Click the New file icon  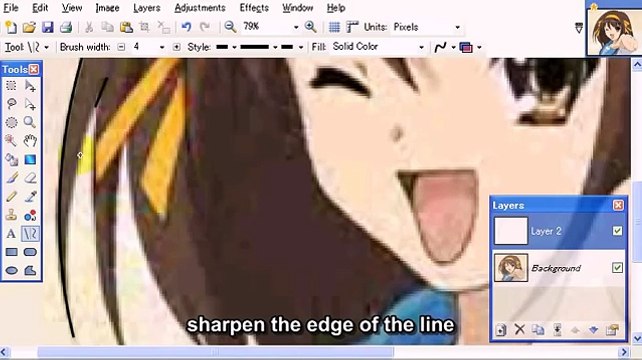tap(11, 27)
